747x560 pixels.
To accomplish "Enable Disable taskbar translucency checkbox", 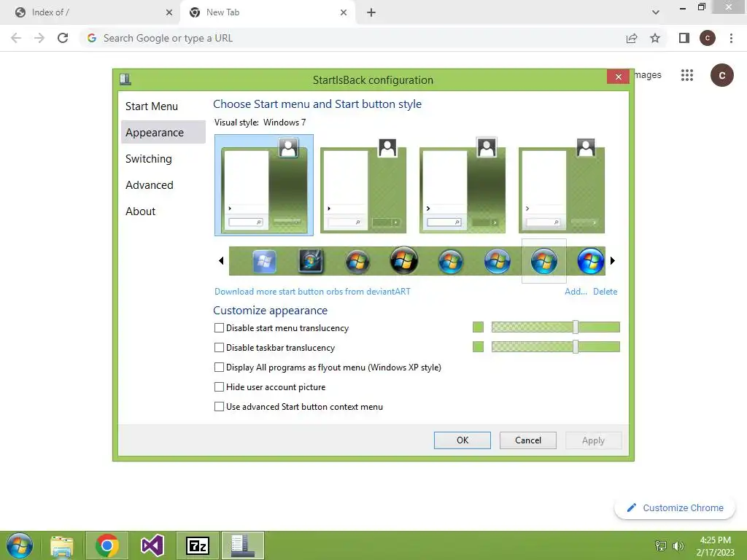I will click(x=219, y=348).
